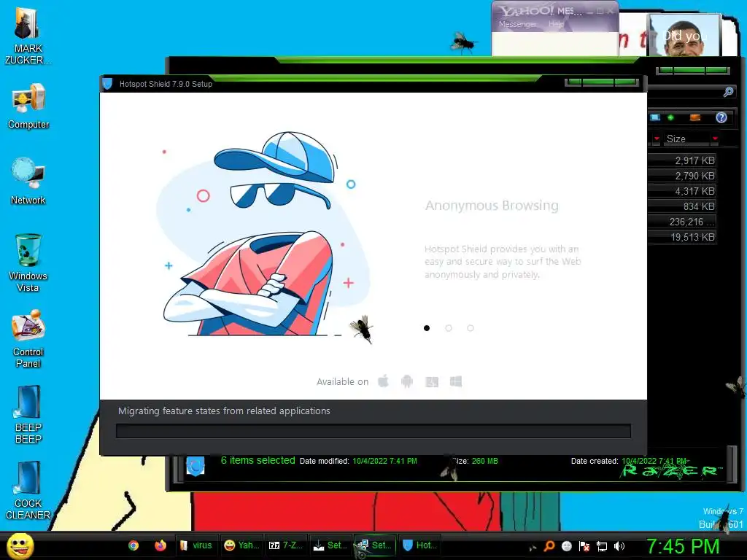Click the Android platform icon in installer

pos(407,381)
